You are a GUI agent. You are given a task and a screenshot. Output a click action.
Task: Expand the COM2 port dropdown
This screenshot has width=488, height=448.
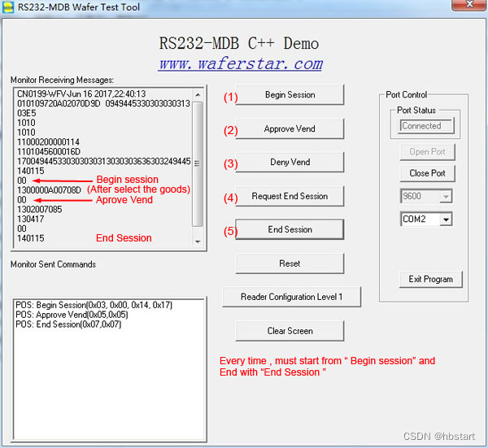pos(446,220)
